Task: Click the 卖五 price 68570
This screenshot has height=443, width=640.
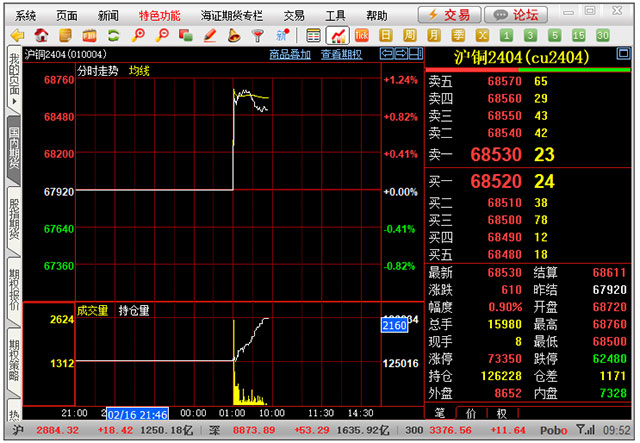Action: click(504, 81)
